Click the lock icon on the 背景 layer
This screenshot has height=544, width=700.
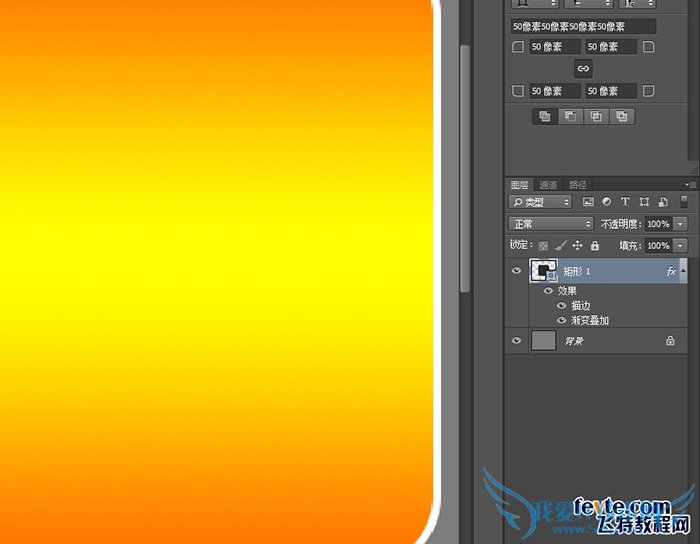point(670,341)
